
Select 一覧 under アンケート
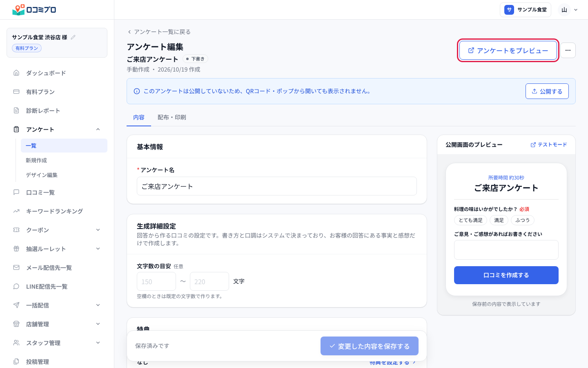tap(64, 146)
